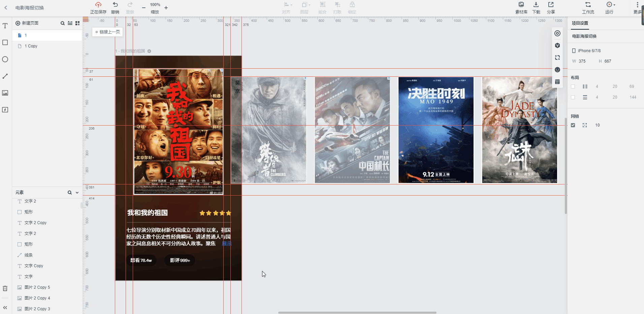This screenshot has width=644, height=314.
Task: Expand the 元素 panel chevron
Action: pos(77,193)
